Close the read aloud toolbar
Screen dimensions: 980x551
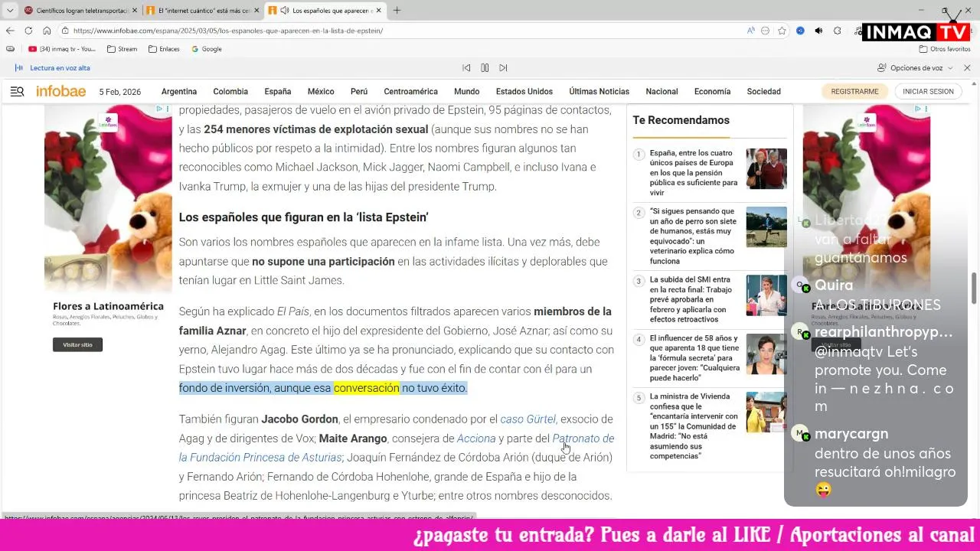coord(967,68)
